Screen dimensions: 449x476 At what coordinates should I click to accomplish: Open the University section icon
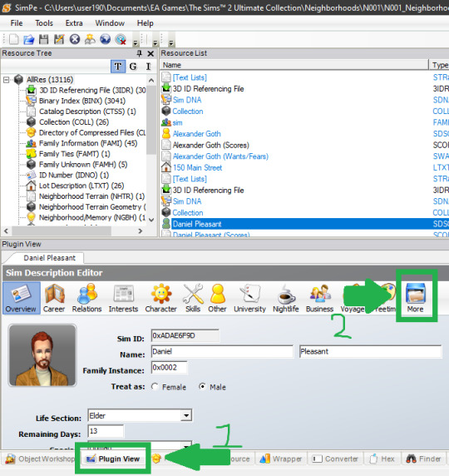(x=249, y=298)
